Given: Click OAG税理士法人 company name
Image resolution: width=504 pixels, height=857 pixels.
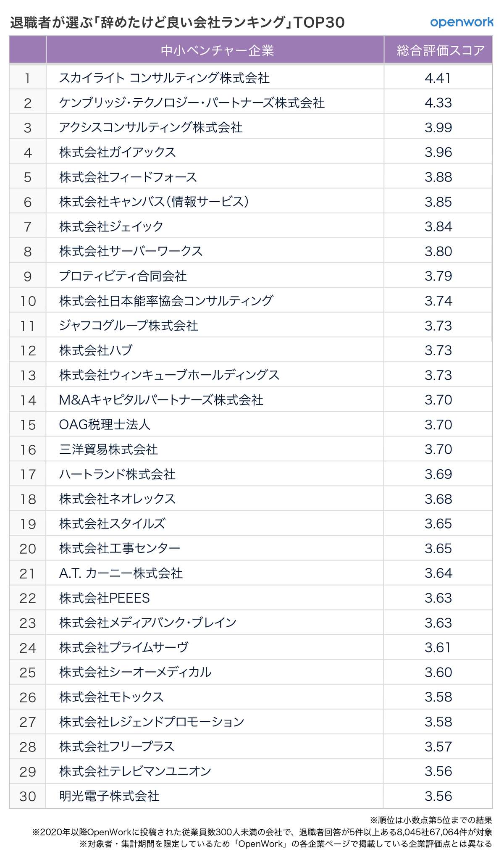Looking at the screenshot, I should pos(105,425).
